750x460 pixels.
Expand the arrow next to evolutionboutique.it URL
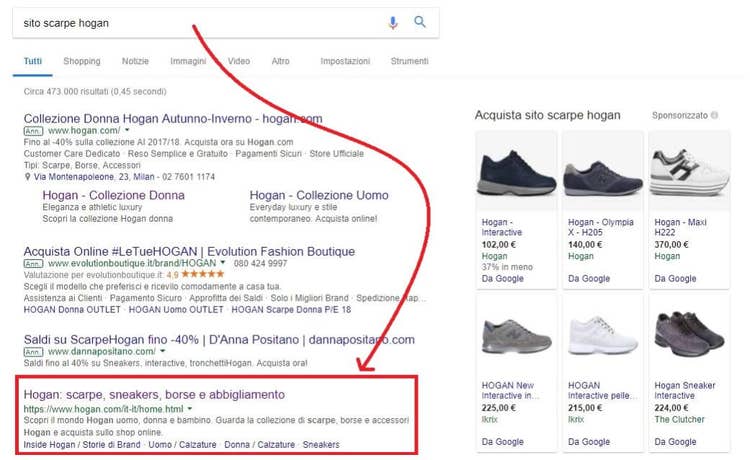(x=222, y=263)
